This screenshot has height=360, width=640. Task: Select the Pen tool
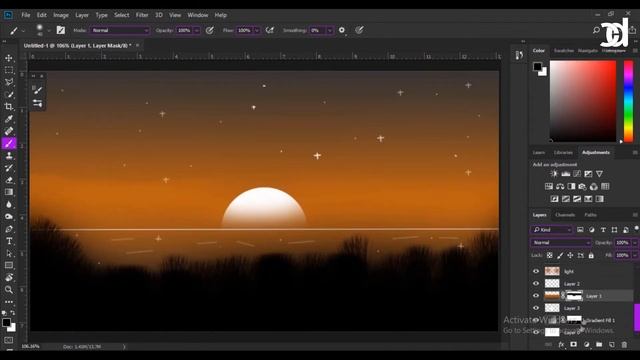(x=9, y=229)
